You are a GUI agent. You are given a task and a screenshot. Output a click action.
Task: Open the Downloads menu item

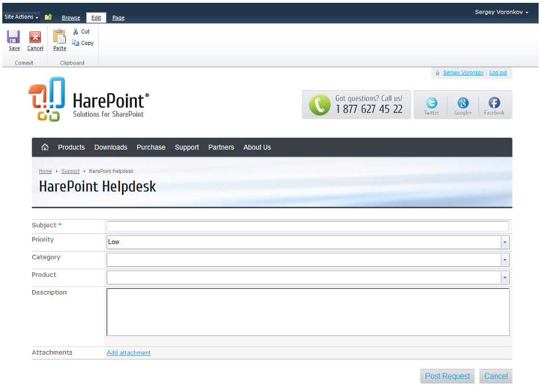point(111,147)
